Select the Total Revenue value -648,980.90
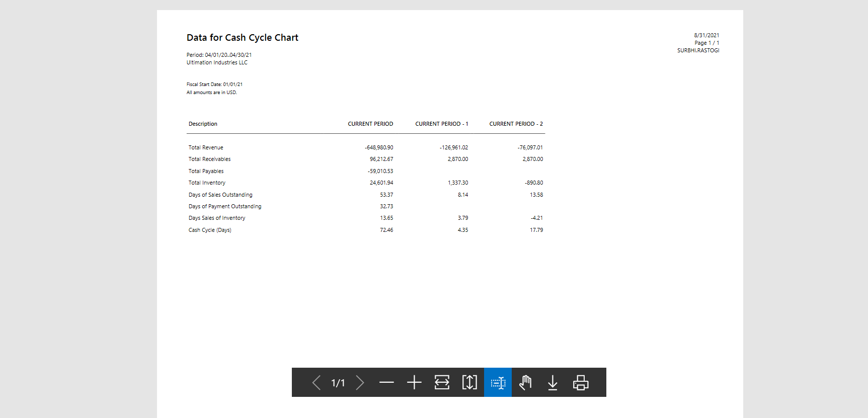This screenshot has height=418, width=868. coord(379,147)
